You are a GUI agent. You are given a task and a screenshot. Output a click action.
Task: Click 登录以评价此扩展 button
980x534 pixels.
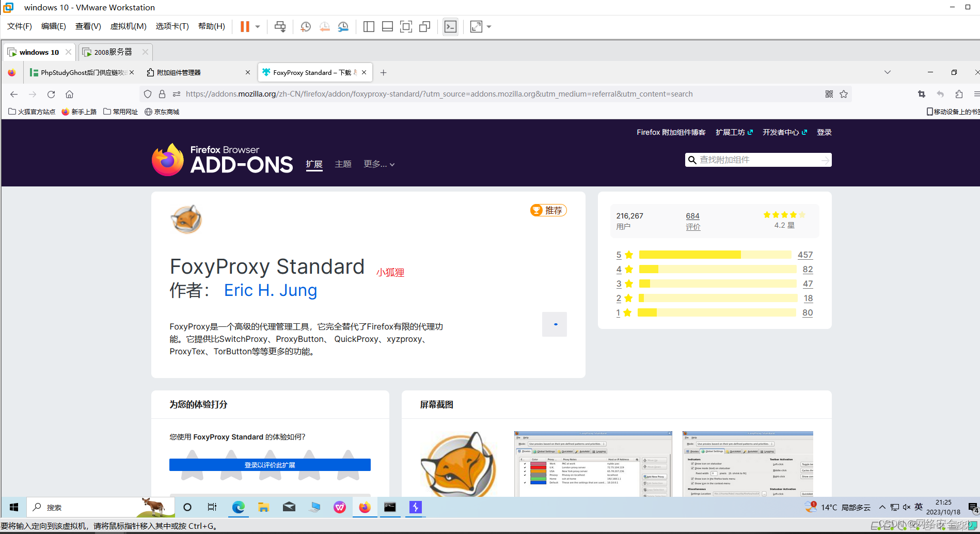(270, 465)
